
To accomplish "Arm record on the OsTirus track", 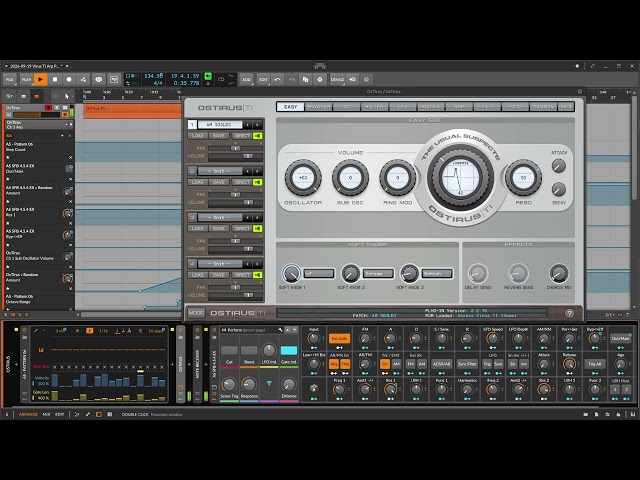I will tap(49, 108).
